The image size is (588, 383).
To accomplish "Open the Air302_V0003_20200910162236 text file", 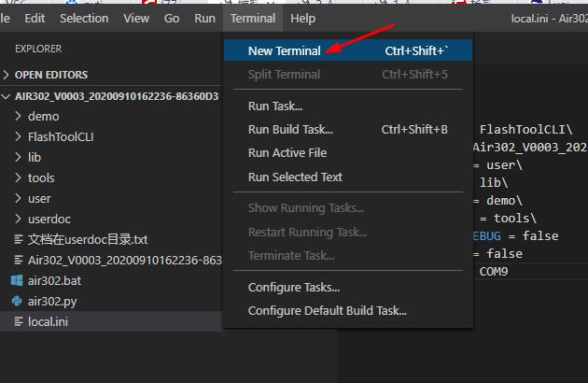I will coord(111,261).
